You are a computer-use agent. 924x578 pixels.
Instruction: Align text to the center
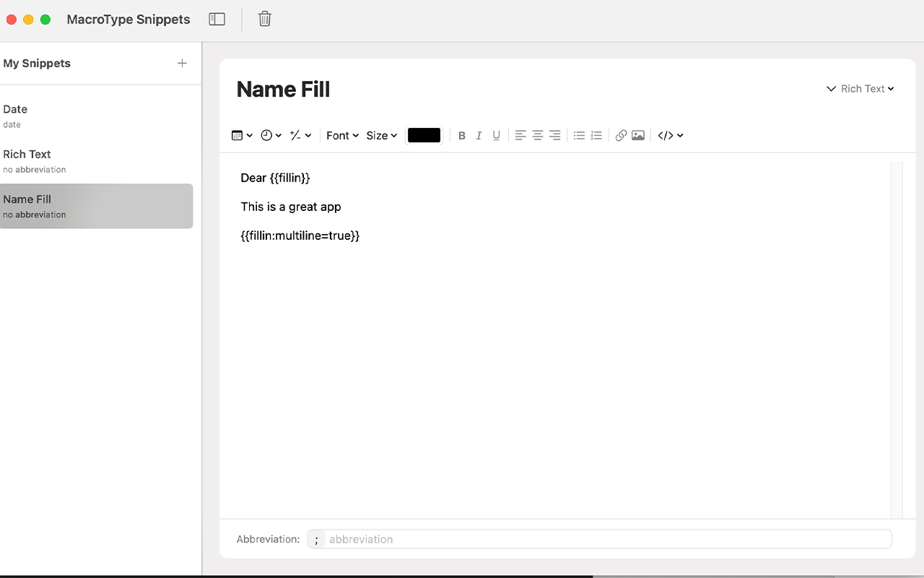(537, 135)
